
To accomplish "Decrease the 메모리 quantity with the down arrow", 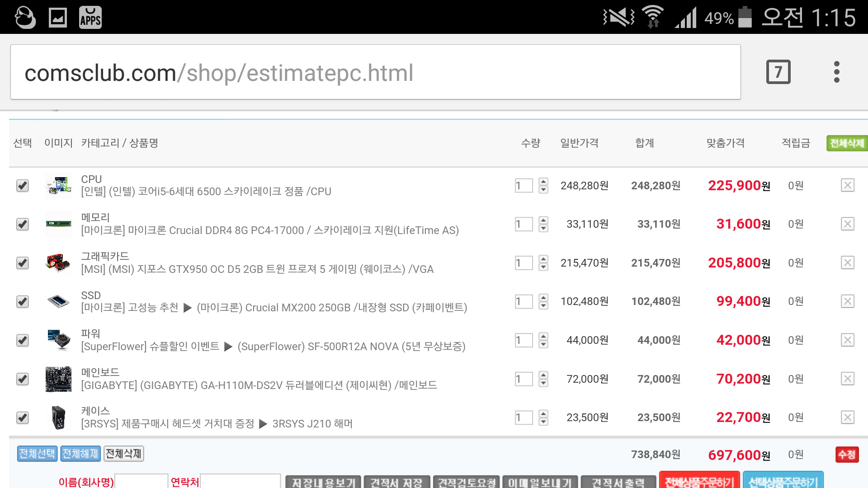I will [x=543, y=229].
